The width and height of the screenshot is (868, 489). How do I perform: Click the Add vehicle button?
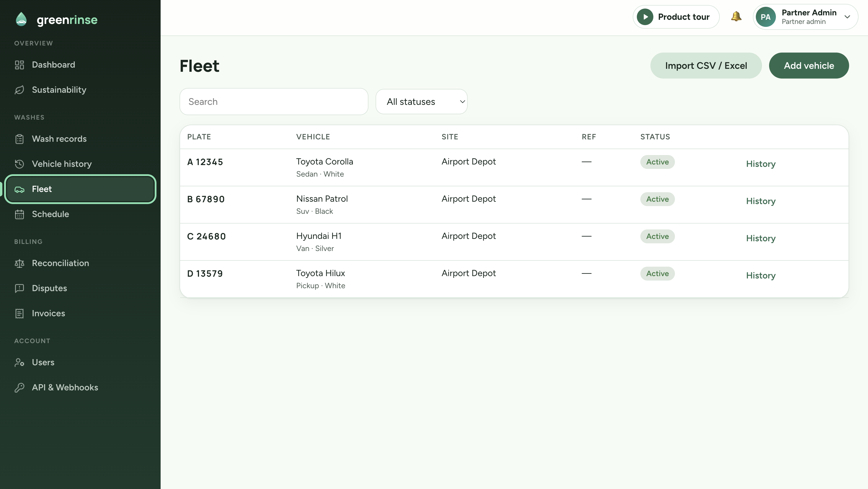tap(809, 66)
